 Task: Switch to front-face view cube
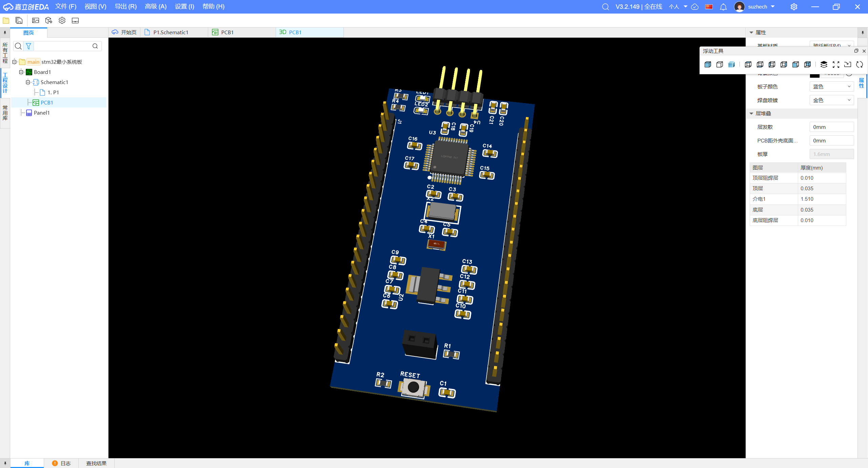795,64
